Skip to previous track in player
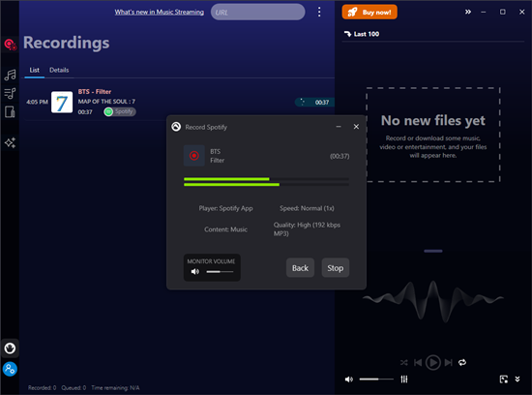The image size is (532, 395). pos(418,363)
